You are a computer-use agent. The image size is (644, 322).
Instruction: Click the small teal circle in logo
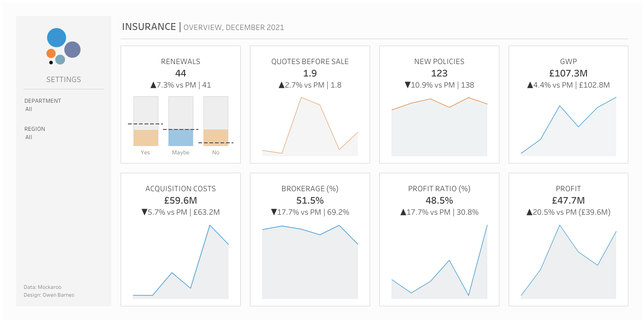(x=60, y=59)
